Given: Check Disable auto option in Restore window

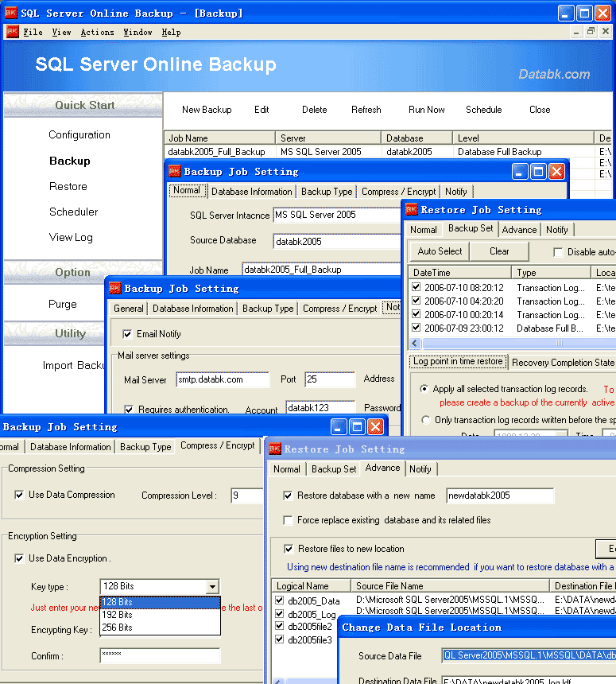Looking at the screenshot, I should pos(558,252).
